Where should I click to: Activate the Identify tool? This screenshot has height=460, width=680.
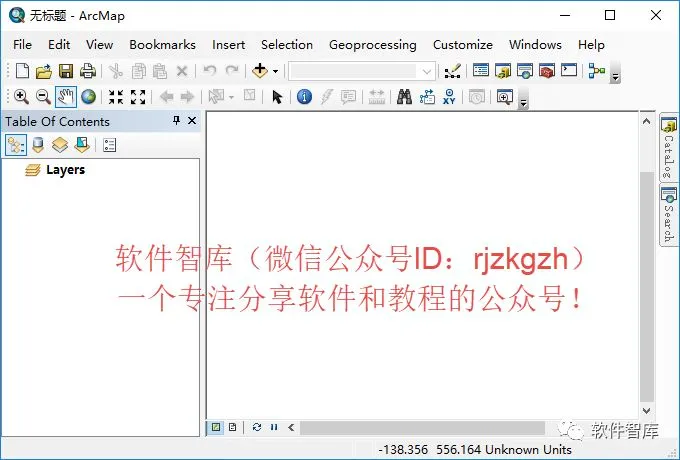pyautogui.click(x=304, y=97)
